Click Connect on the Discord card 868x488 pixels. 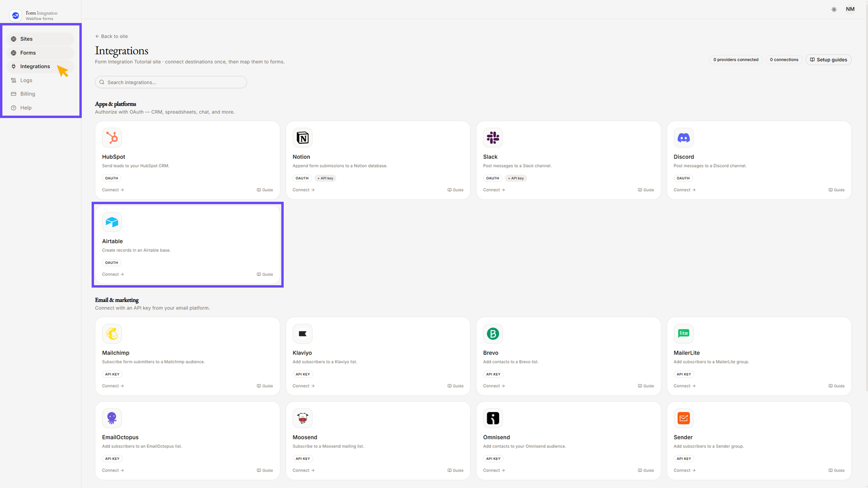tap(685, 190)
